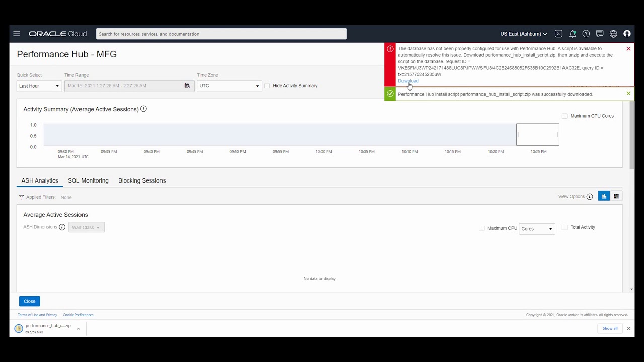The height and width of the screenshot is (362, 644).
Task: Enable Total Activity checkbox
Action: 565,227
